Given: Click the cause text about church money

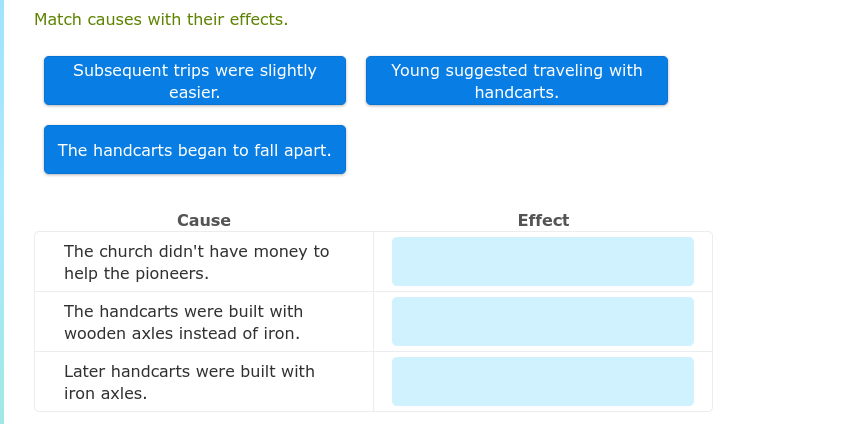Looking at the screenshot, I should pyautogui.click(x=197, y=262).
